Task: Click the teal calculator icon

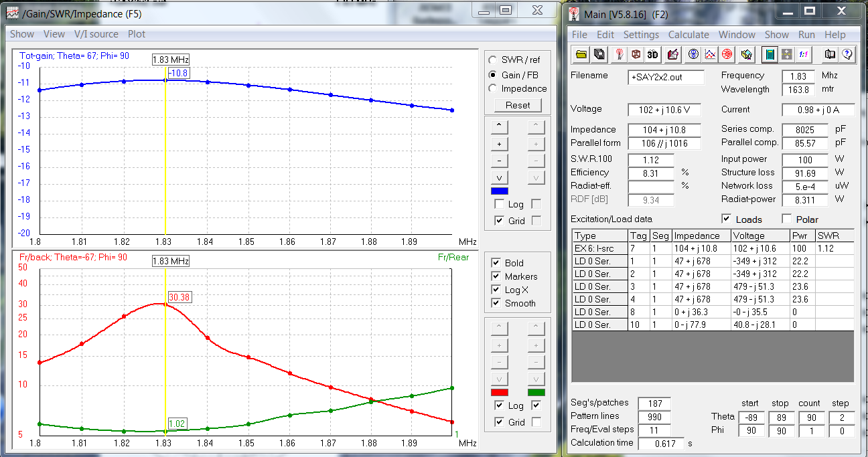Action: coord(770,54)
